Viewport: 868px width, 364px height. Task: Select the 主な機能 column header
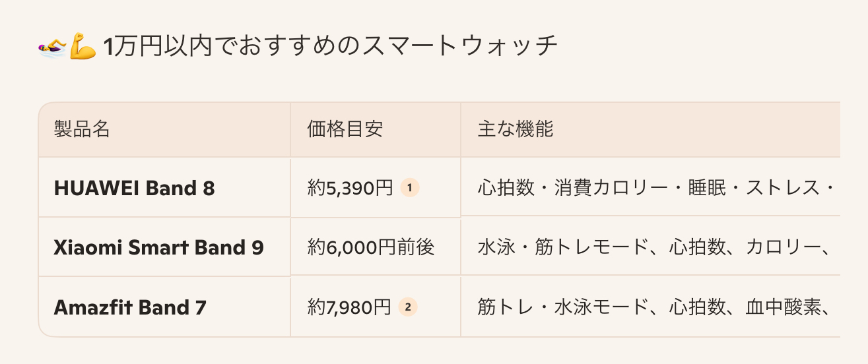(515, 129)
